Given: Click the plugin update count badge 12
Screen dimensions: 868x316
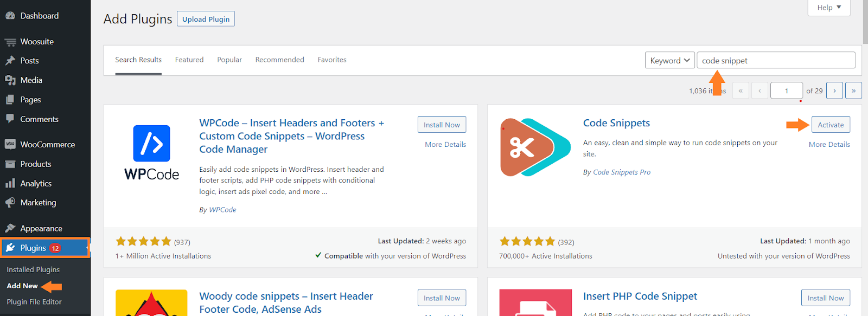Looking at the screenshot, I should (55, 248).
